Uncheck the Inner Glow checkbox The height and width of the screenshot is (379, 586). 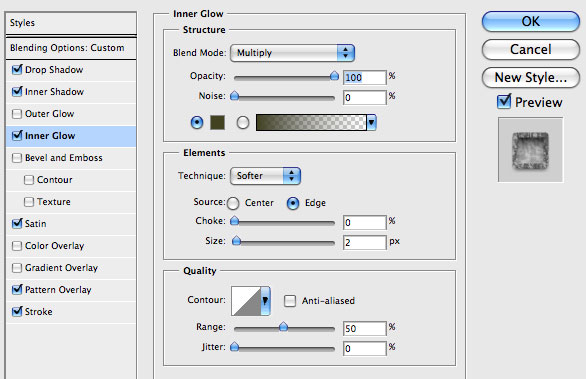pyautogui.click(x=17, y=136)
